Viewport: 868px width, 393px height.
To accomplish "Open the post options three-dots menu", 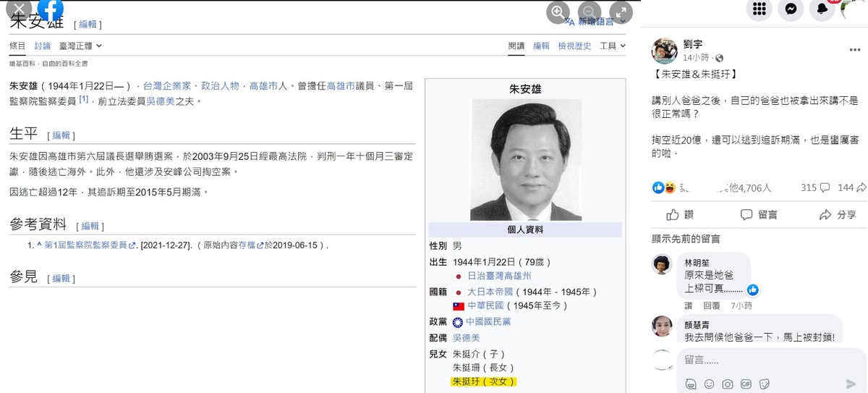I will coord(855,50).
